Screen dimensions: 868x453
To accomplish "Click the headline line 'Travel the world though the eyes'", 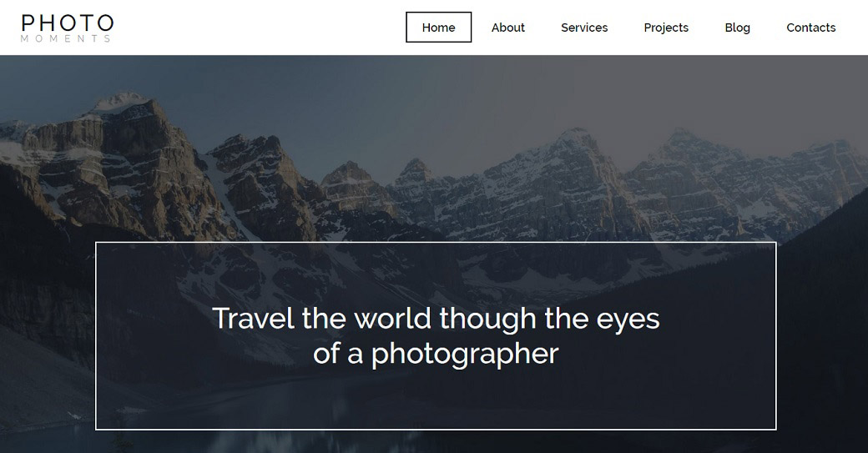I will [437, 320].
